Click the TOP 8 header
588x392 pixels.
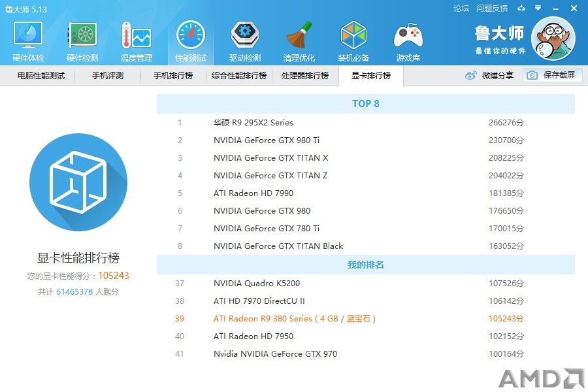click(366, 104)
